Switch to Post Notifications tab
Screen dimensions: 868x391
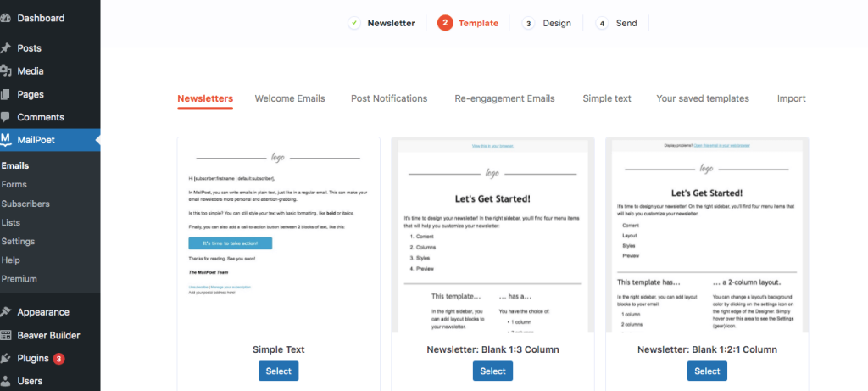click(x=389, y=98)
